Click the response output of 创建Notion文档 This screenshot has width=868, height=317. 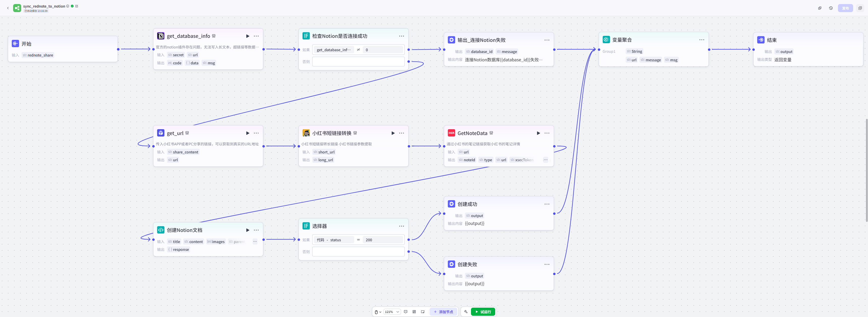tap(178, 250)
